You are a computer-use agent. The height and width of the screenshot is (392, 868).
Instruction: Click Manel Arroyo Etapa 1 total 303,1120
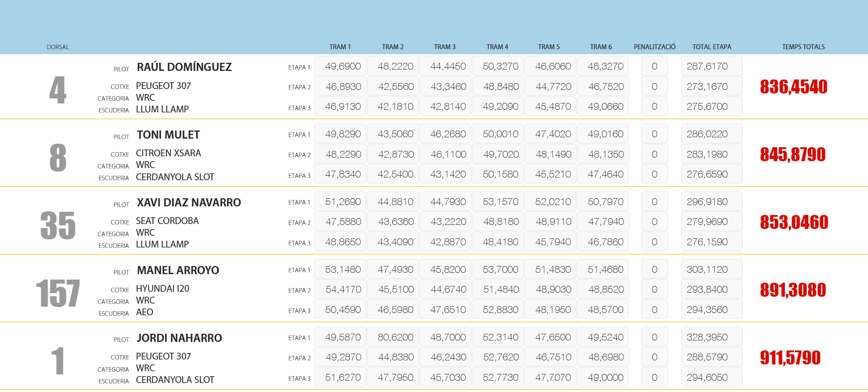(711, 270)
